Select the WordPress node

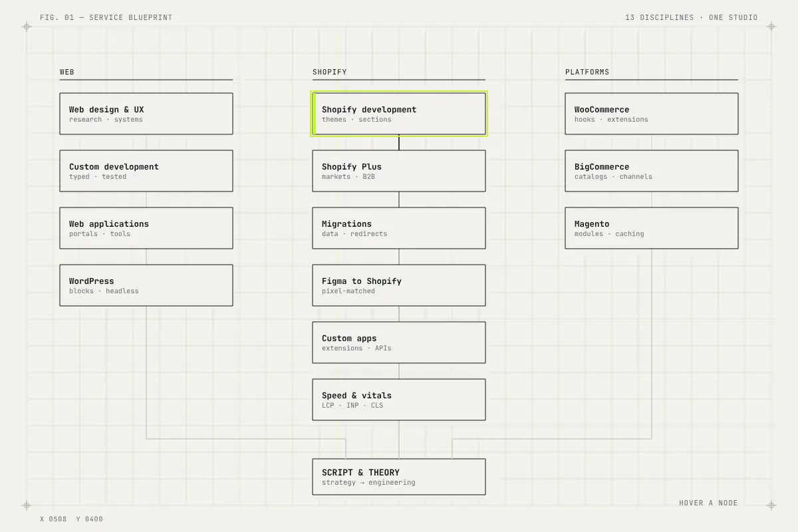(146, 285)
